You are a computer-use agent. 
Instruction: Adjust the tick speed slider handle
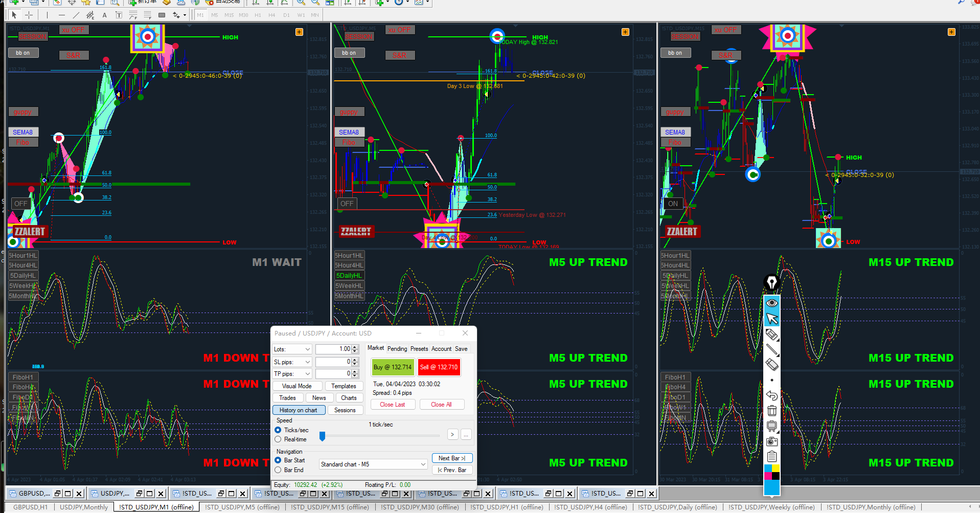pyautogui.click(x=322, y=436)
